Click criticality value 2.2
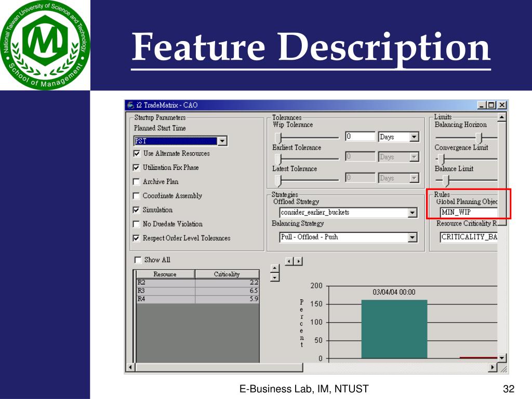The width and height of the screenshot is (532, 399). click(254, 282)
